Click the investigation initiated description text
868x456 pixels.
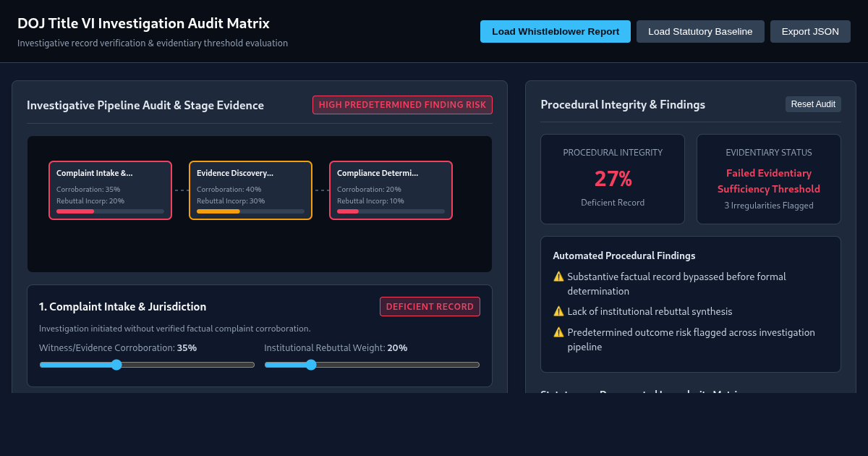click(175, 329)
